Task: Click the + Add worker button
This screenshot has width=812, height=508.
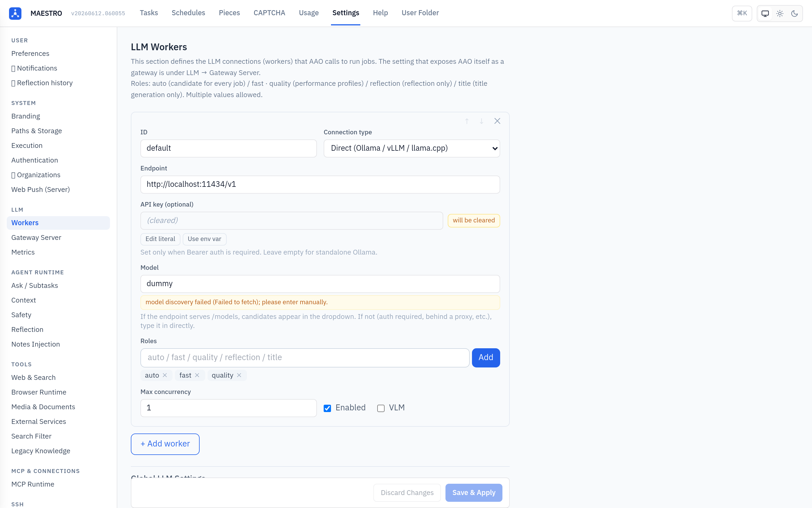Action: point(165,444)
